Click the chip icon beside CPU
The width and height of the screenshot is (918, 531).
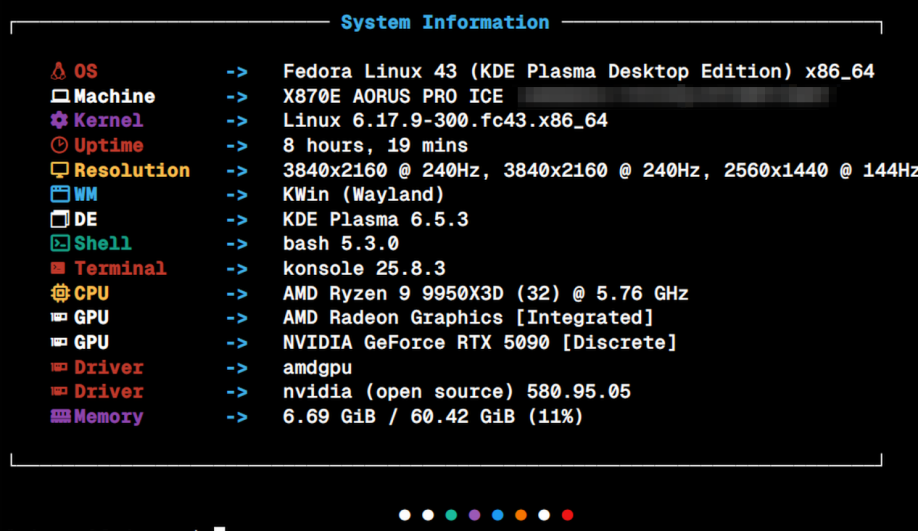coord(60,293)
